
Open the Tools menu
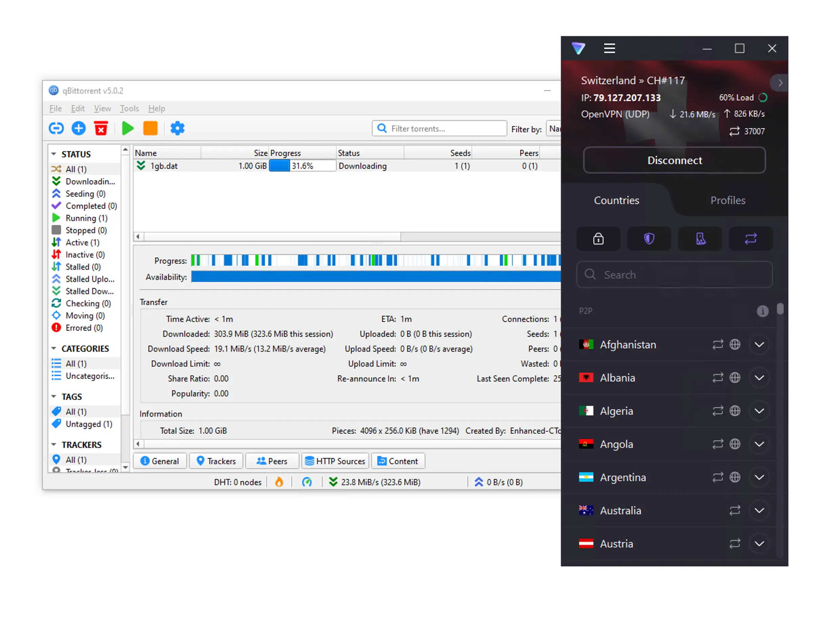(x=129, y=108)
